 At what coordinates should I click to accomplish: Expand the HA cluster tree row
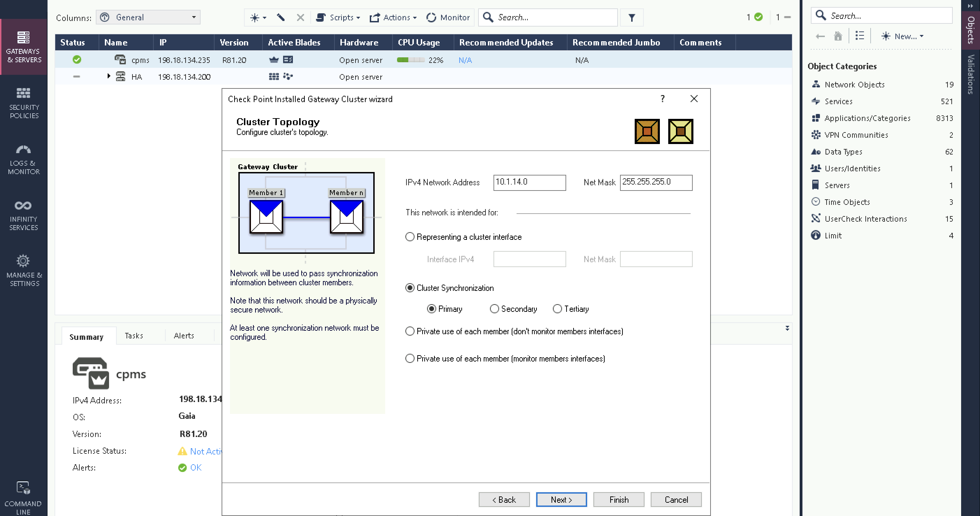pyautogui.click(x=109, y=77)
